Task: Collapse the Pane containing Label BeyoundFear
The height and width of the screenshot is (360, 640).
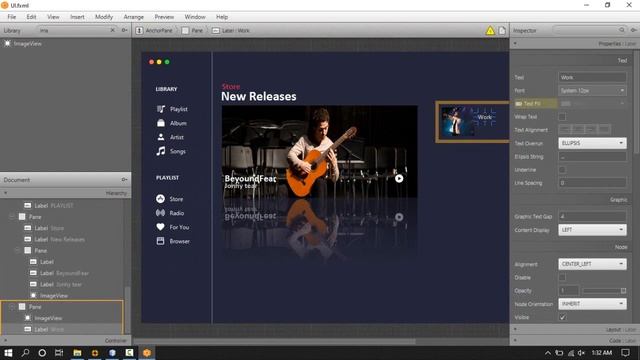Action: [x=17, y=250]
